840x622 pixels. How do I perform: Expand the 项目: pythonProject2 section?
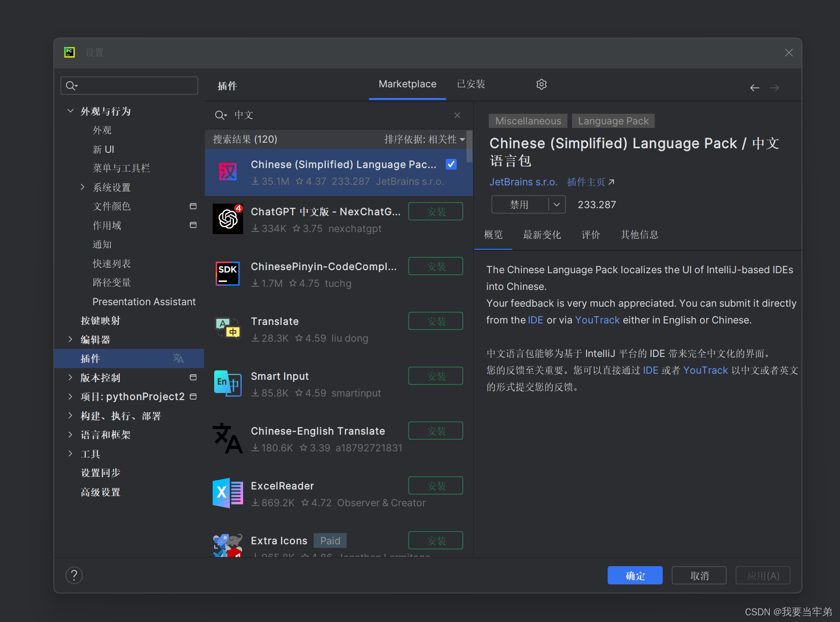[x=71, y=397]
